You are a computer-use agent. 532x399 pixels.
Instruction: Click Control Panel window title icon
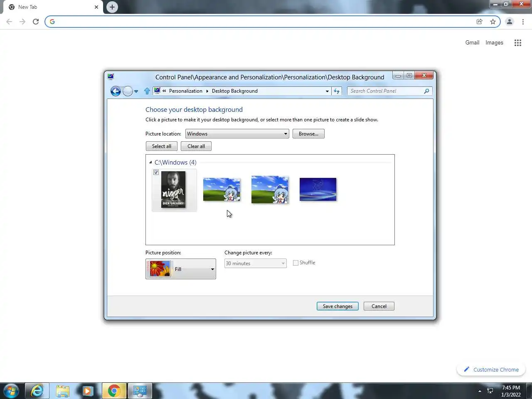(x=111, y=76)
